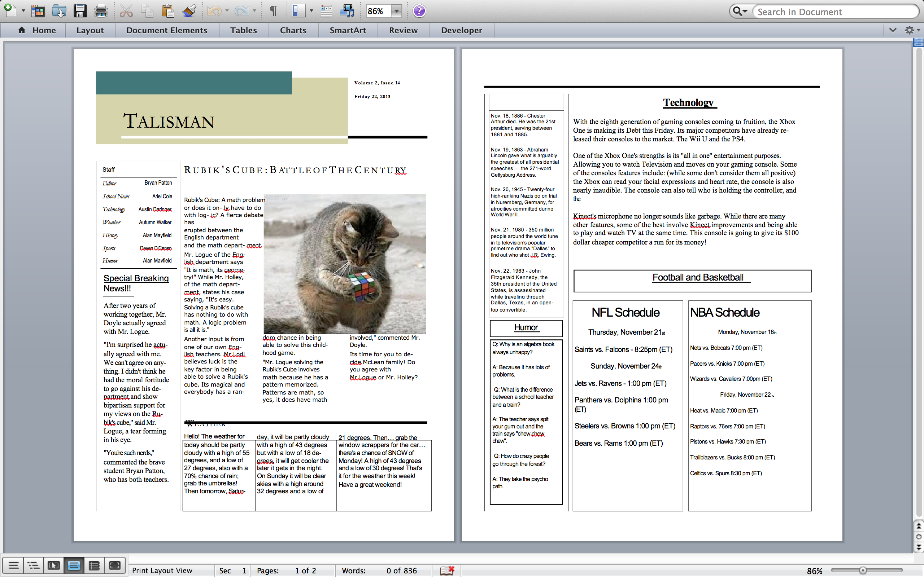Open the Sidebar dropdown arrow
This screenshot has width=924, height=577.
click(x=311, y=11)
